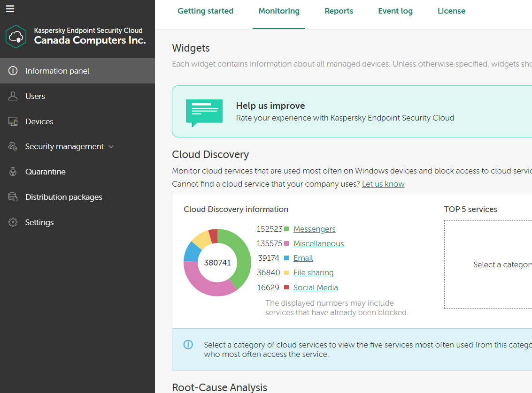532x393 pixels.
Task: Click the Settings gear icon
Action: pos(13,222)
